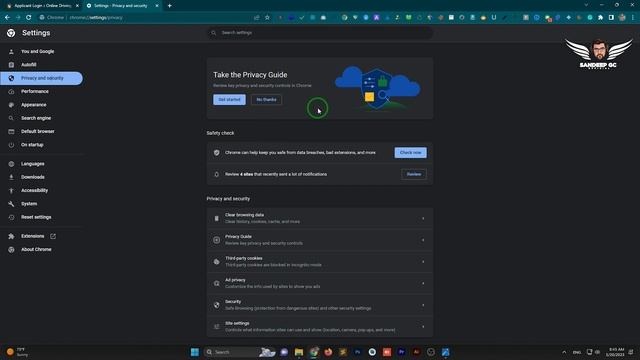Open Premiere Pro from taskbar
This screenshot has width=640, height=360.
(x=401, y=352)
